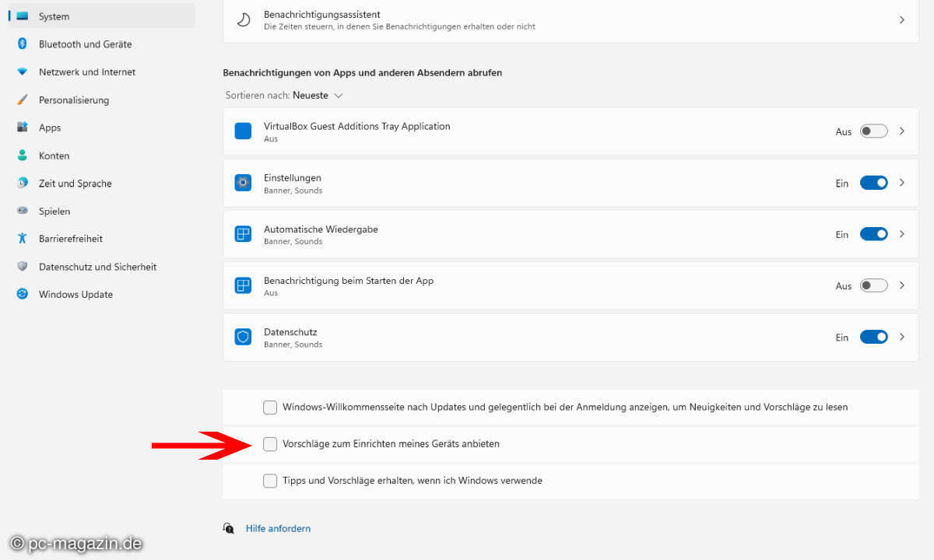
Task: Click the VirtualBox Guest Additions app icon
Action: tap(243, 131)
